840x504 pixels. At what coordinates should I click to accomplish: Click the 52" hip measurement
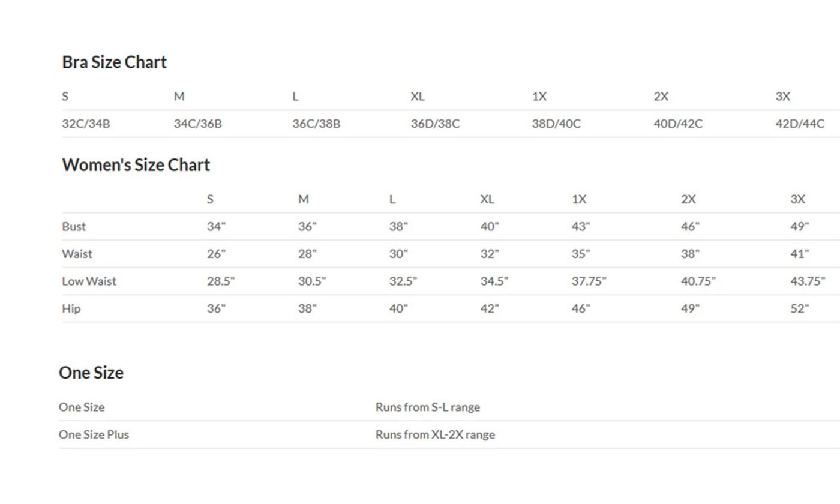(799, 309)
